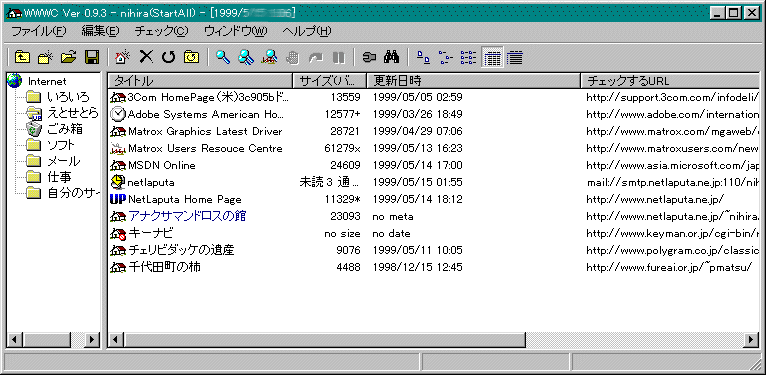Select the 仕事 folder in tree
The width and height of the screenshot is (766, 375).
point(60,177)
